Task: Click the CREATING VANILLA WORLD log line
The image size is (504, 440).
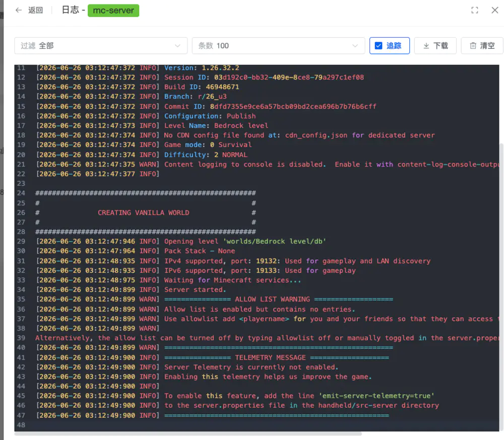Action: (x=143, y=212)
